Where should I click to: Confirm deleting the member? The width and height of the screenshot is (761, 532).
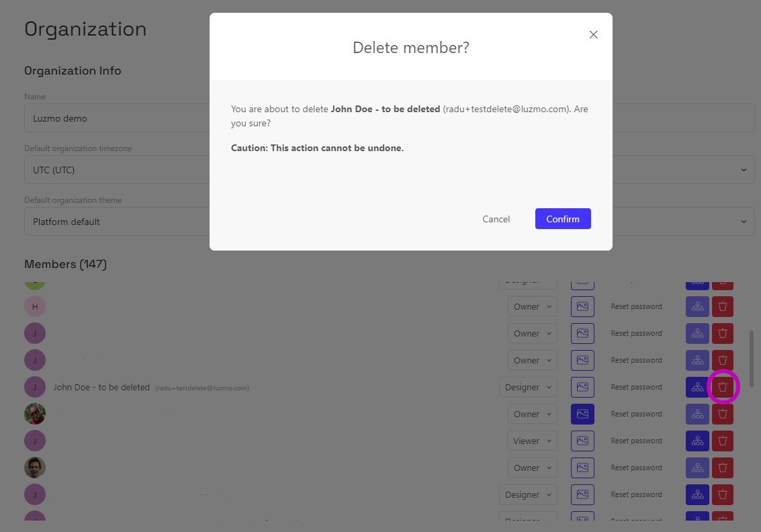562,219
